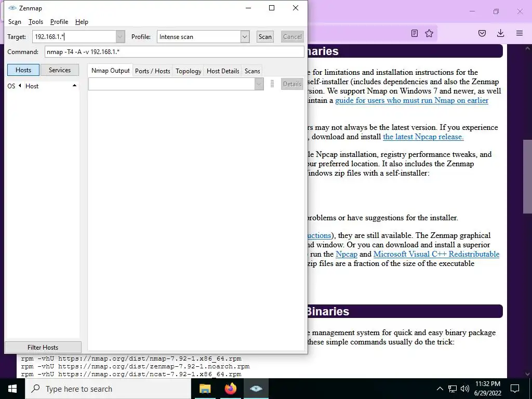Click the Details button
Screen dimensions: 532x399
coord(292,84)
